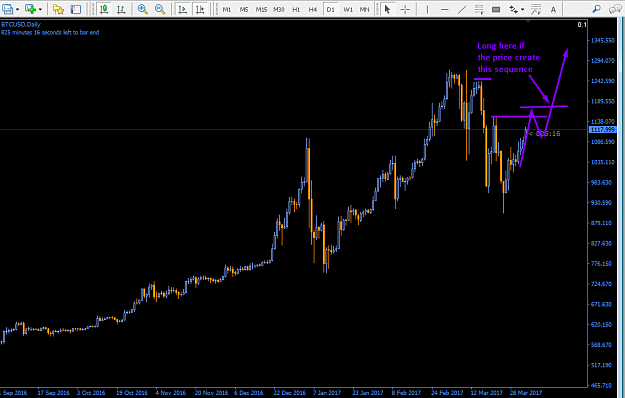The width and height of the screenshot is (625, 398).
Task: Click the 20 Nov 2016 date label
Action: [x=211, y=393]
